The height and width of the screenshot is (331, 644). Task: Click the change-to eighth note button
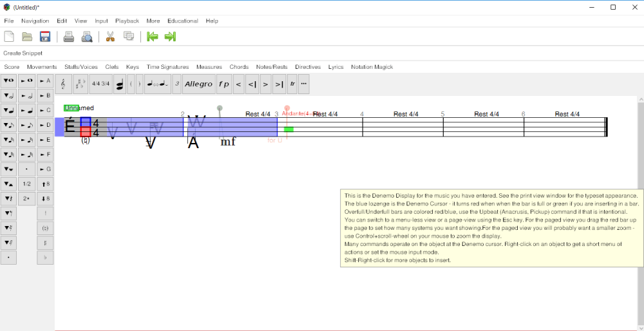pos(8,126)
